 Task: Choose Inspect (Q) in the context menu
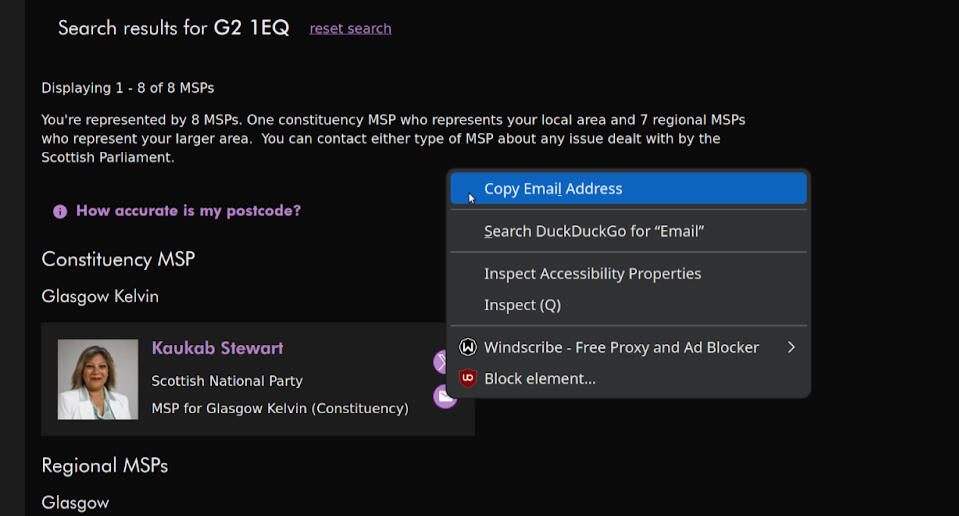tap(522, 305)
